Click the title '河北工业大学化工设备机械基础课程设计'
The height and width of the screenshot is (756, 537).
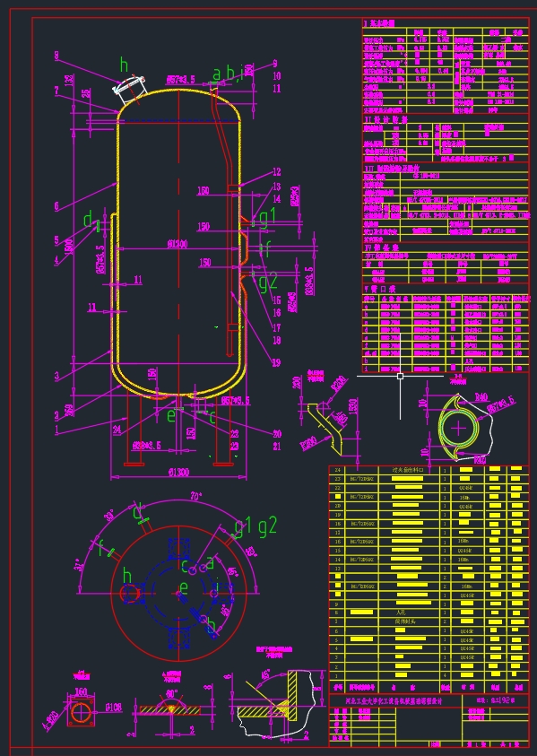(x=394, y=701)
